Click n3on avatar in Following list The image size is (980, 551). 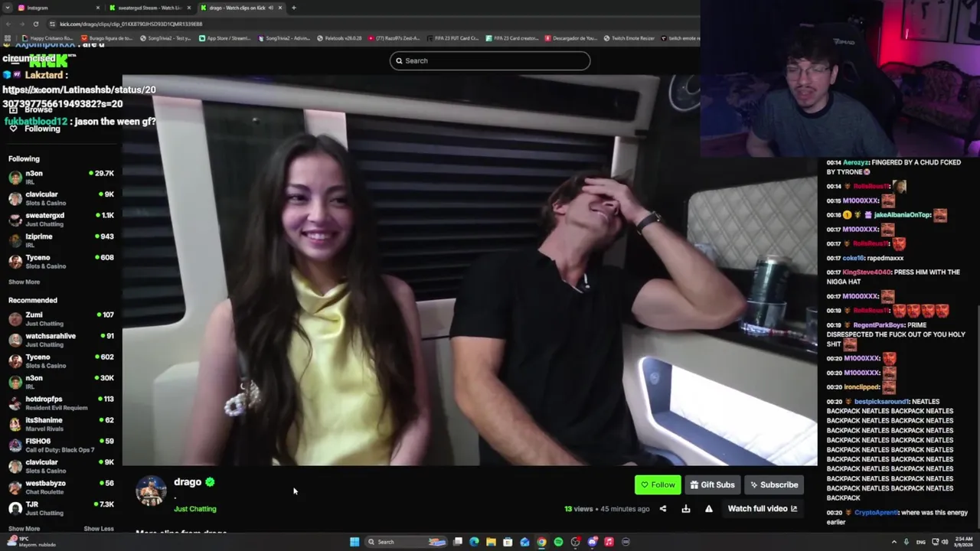(x=15, y=178)
